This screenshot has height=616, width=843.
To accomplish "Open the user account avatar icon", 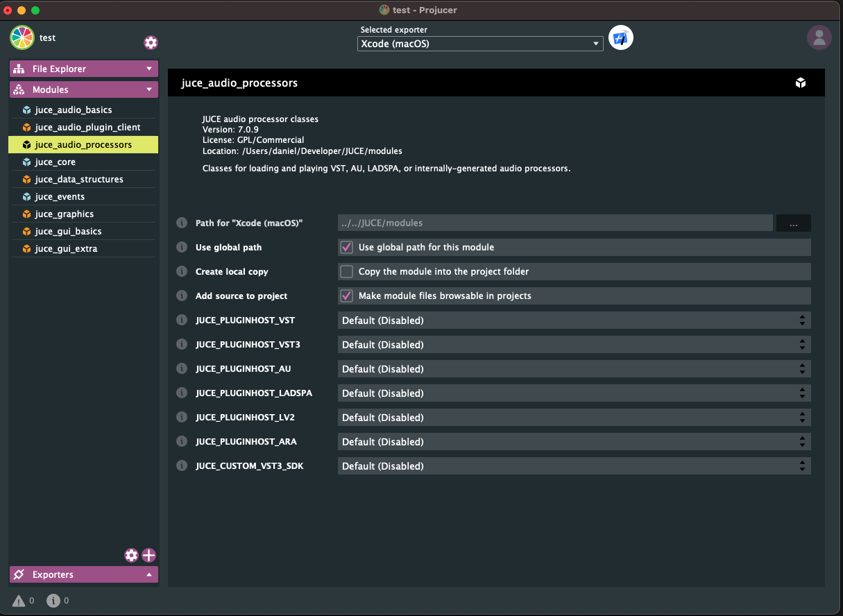I will (819, 37).
